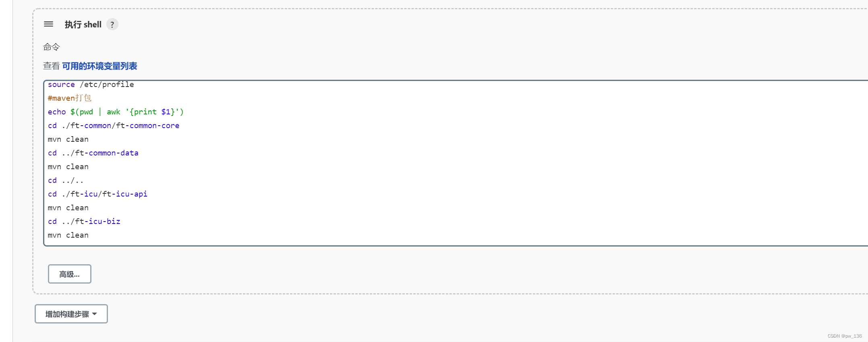Click the drag handle beside 执行 shell
This screenshot has width=868, height=342.
coord(48,24)
